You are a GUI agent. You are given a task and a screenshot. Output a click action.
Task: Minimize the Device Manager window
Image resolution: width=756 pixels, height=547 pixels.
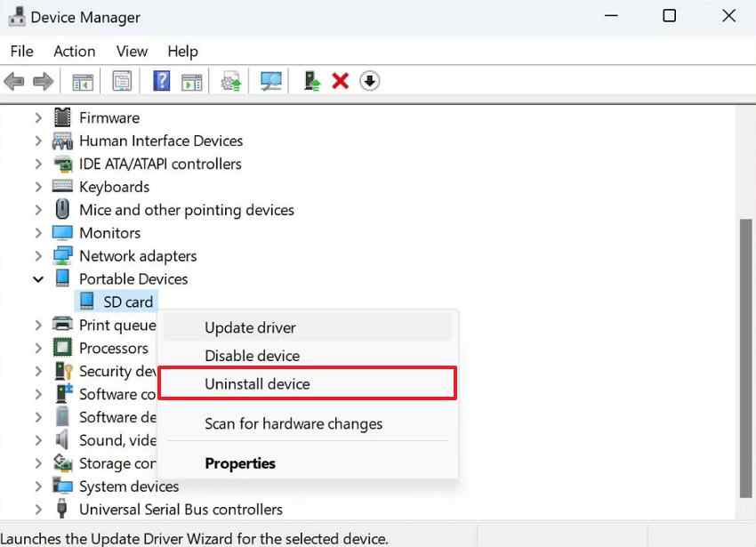tap(611, 16)
